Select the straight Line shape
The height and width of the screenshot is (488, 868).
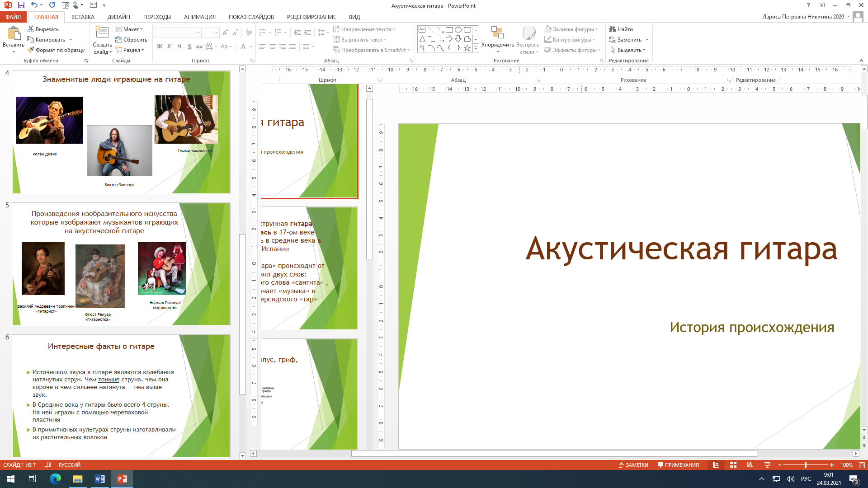[x=431, y=30]
